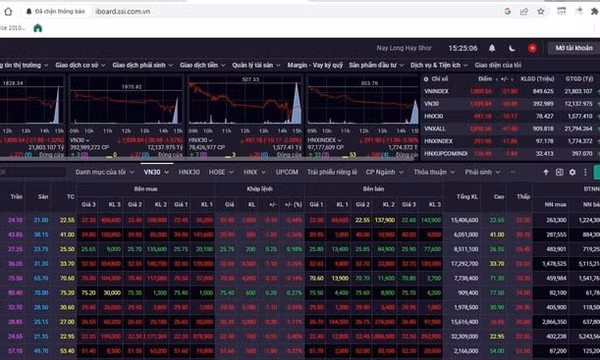Switch to HNX30 board tab
The width and height of the screenshot is (600, 360).
click(x=189, y=172)
